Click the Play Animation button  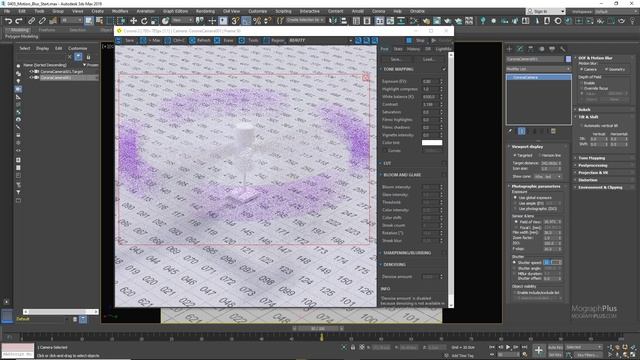tap(508, 347)
